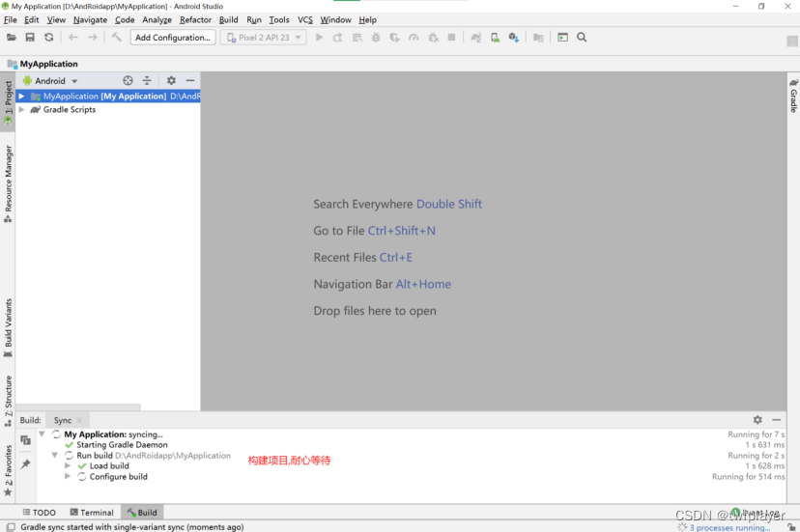Open the Structure side tab
Viewport: 800px width, 532px height.
(x=8, y=401)
